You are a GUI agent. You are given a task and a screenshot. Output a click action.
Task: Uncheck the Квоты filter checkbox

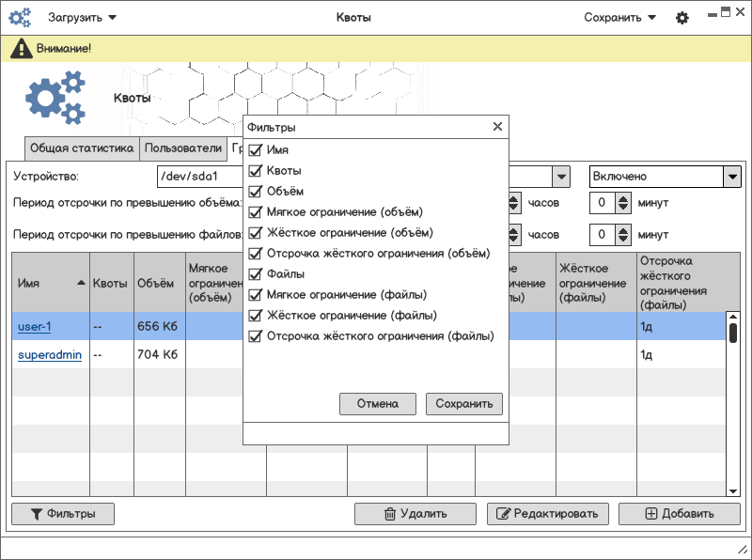point(255,171)
